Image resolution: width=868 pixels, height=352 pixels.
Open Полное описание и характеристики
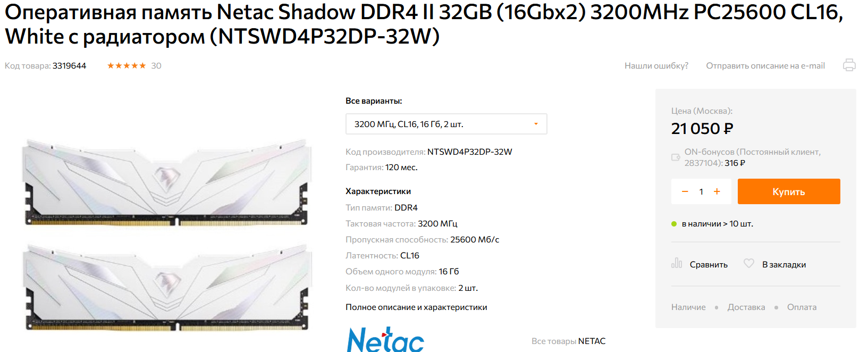pyautogui.click(x=416, y=307)
